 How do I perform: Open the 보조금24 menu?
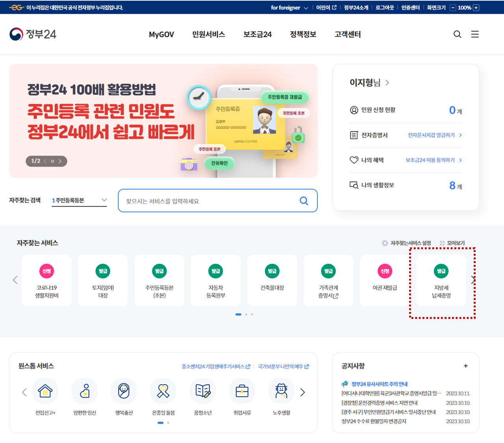258,34
